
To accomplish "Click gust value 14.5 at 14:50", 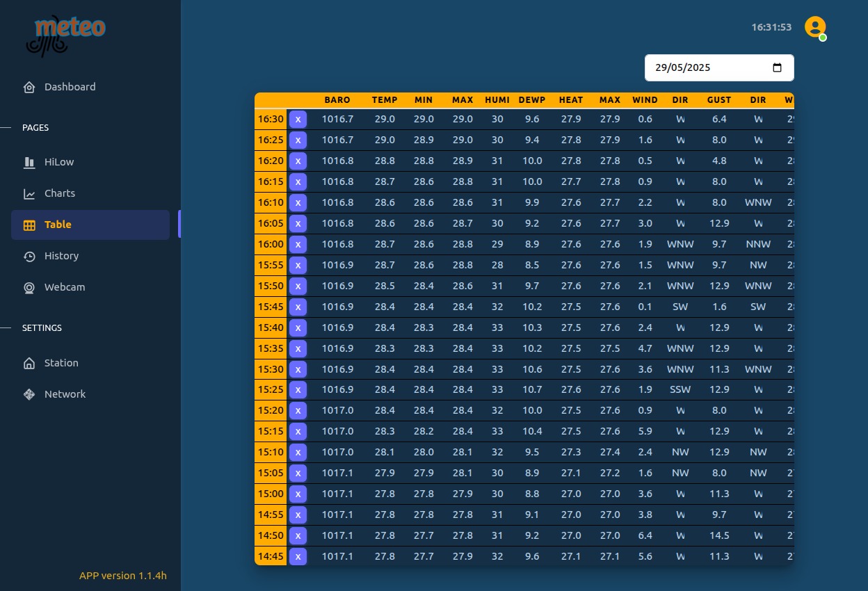I will (719, 535).
